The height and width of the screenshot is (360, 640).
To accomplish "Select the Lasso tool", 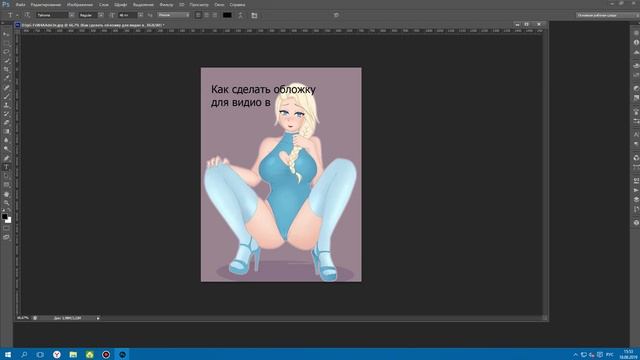I will (6, 52).
